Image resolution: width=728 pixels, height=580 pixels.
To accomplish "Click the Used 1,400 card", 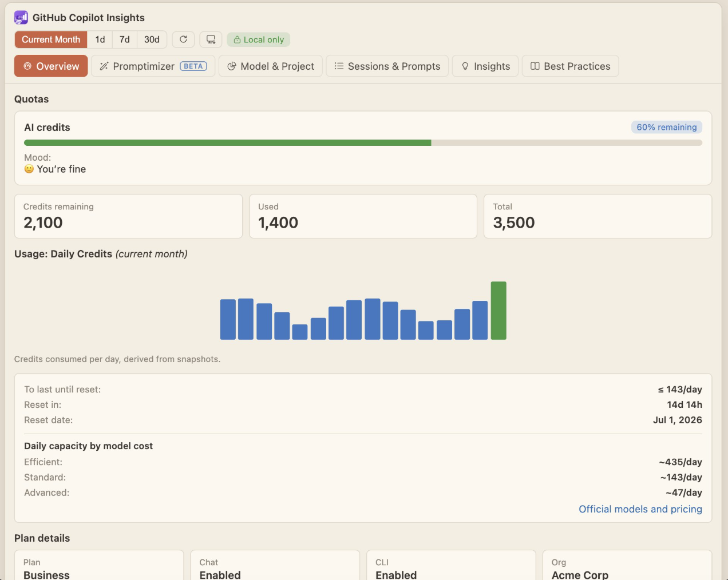I will coord(363,216).
